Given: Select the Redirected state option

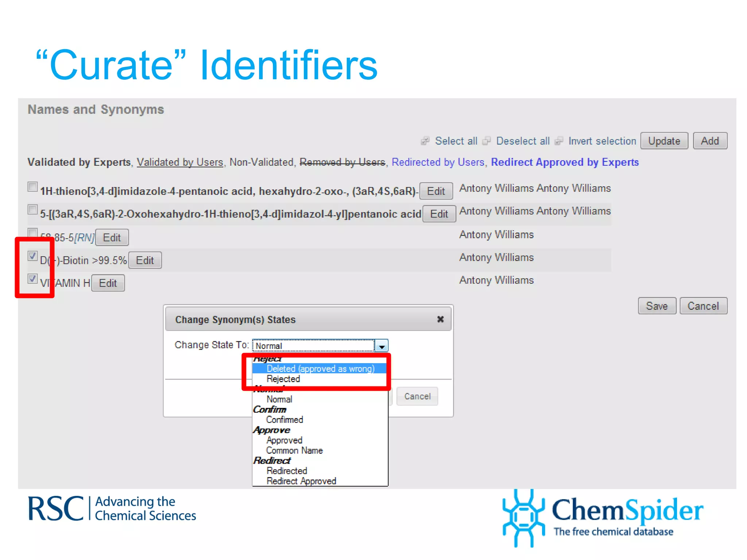Looking at the screenshot, I should 287,471.
